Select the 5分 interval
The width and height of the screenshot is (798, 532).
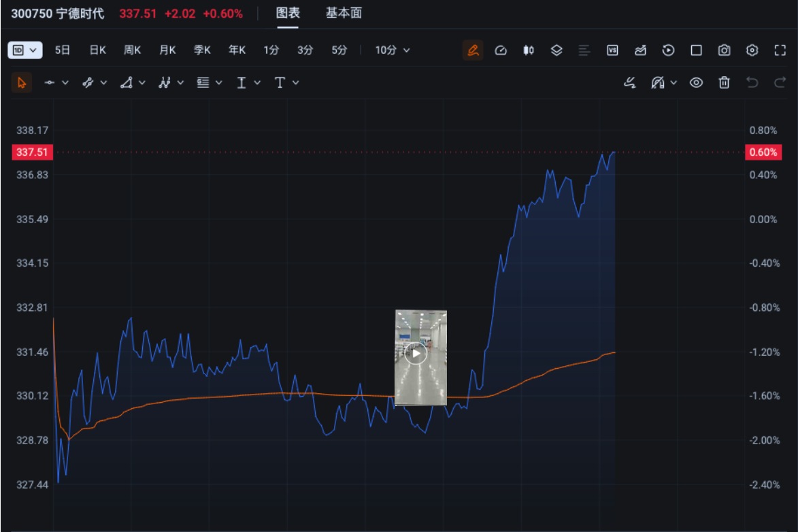(339, 50)
